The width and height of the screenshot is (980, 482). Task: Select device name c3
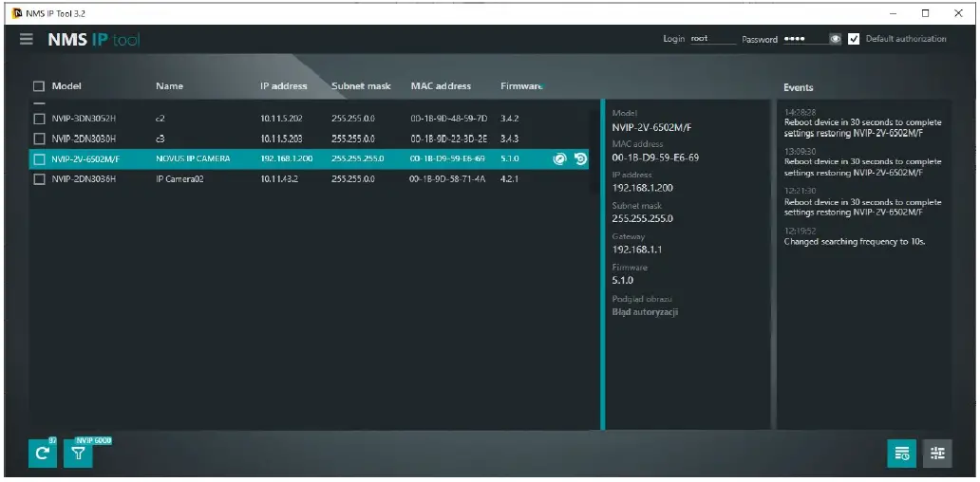pos(160,139)
